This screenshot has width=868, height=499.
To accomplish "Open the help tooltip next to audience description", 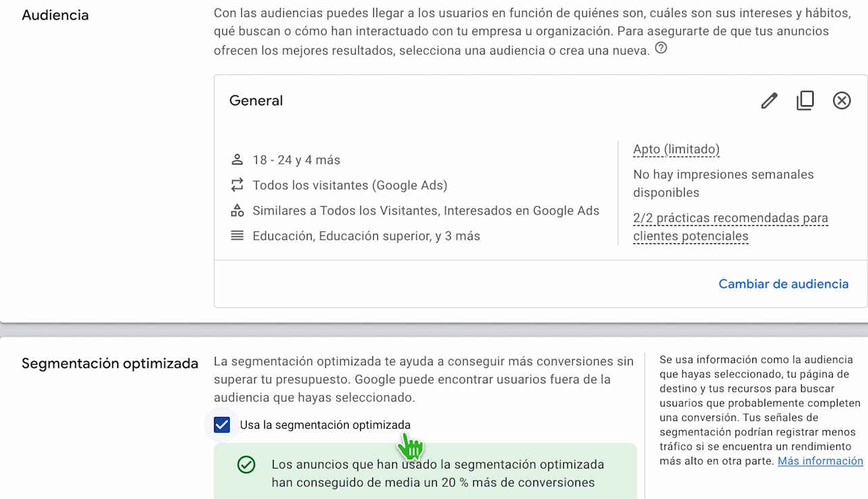I will click(x=661, y=48).
